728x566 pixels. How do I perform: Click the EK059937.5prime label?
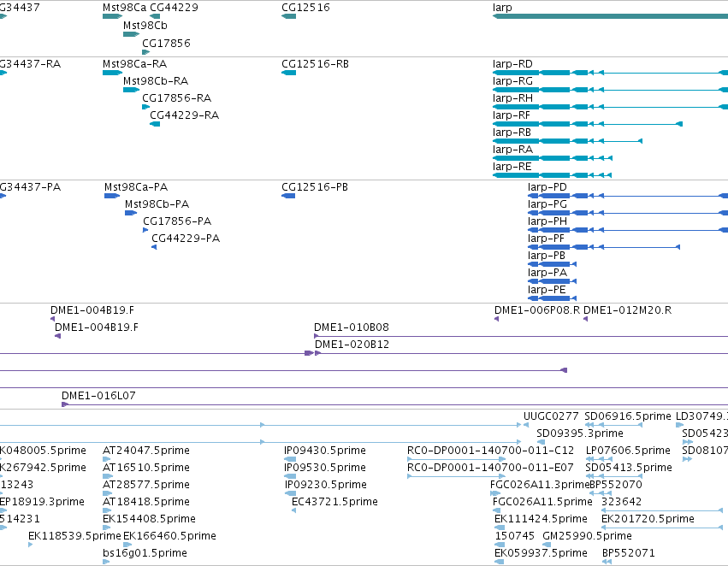tap(541, 553)
